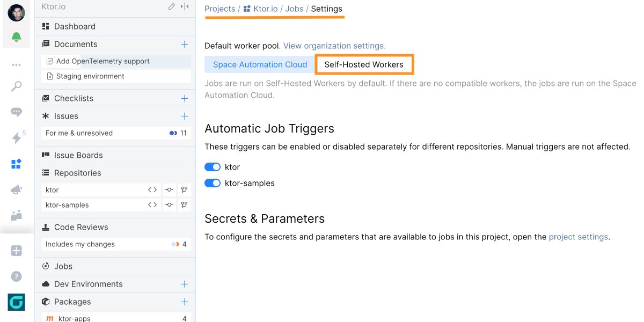Open the help question mark icon
Image resolution: width=644 pixels, height=322 pixels.
click(x=17, y=276)
